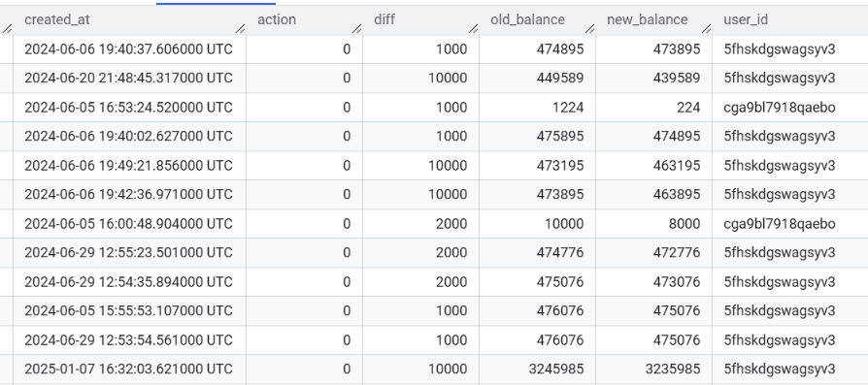Select timestamp 2024-06-05 16:53:24.520000 UTC
868x385 pixels.
[x=128, y=108]
